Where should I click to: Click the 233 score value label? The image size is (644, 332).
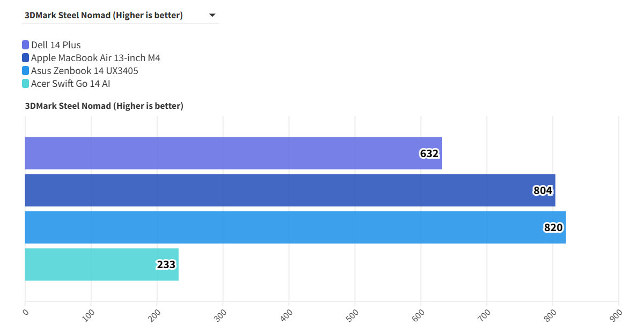point(166,264)
